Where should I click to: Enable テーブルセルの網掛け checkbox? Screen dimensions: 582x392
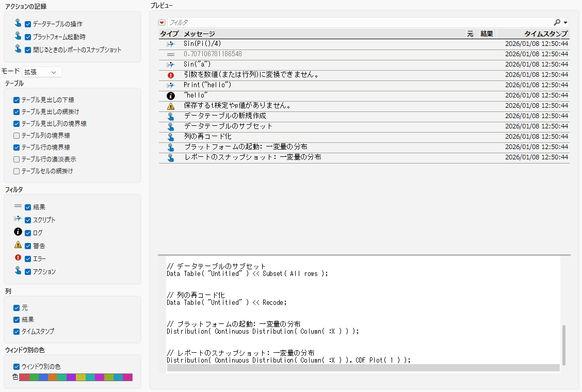point(17,171)
